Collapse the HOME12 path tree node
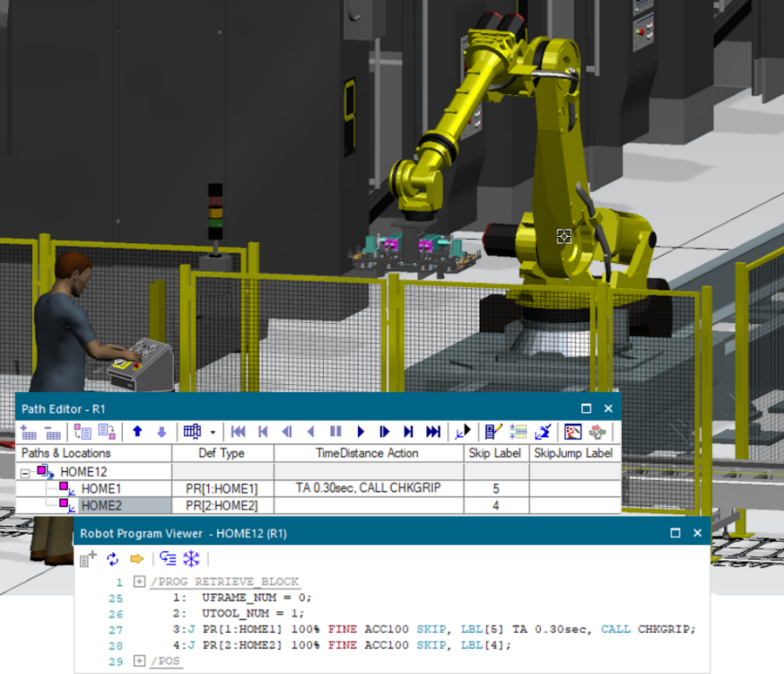Image resolution: width=784 pixels, height=674 pixels. coord(24,472)
